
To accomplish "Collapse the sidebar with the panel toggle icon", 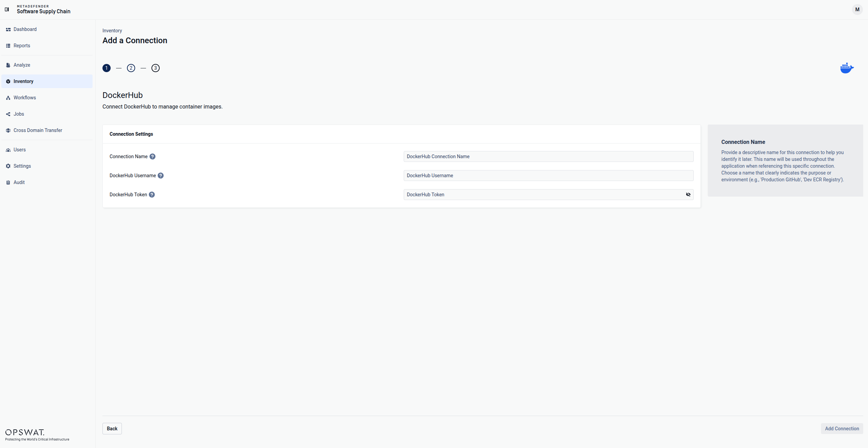I will (7, 10).
